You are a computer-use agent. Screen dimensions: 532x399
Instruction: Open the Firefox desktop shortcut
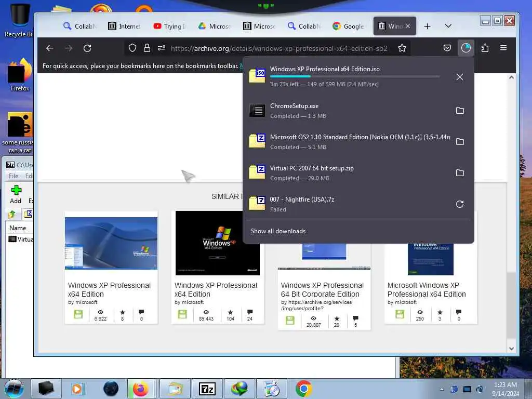pos(20,75)
